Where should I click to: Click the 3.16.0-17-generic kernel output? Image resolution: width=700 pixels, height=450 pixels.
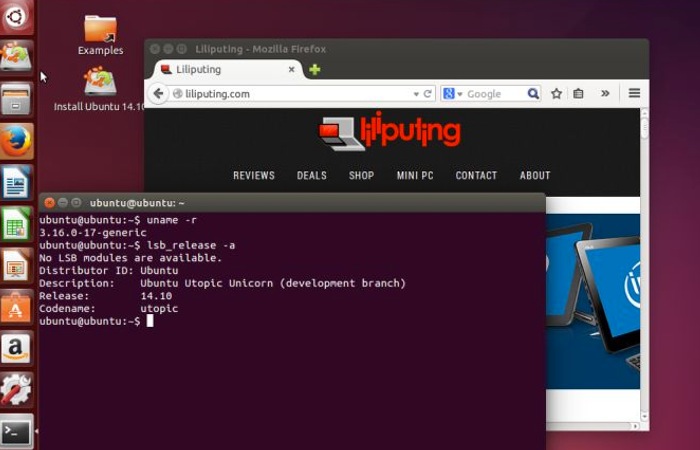[x=93, y=233]
